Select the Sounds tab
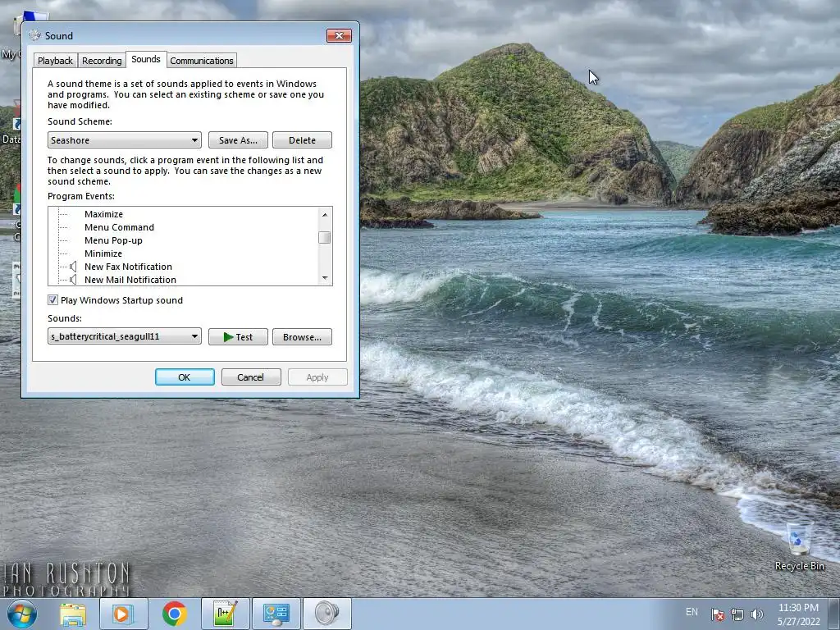The image size is (840, 630). coord(146,59)
